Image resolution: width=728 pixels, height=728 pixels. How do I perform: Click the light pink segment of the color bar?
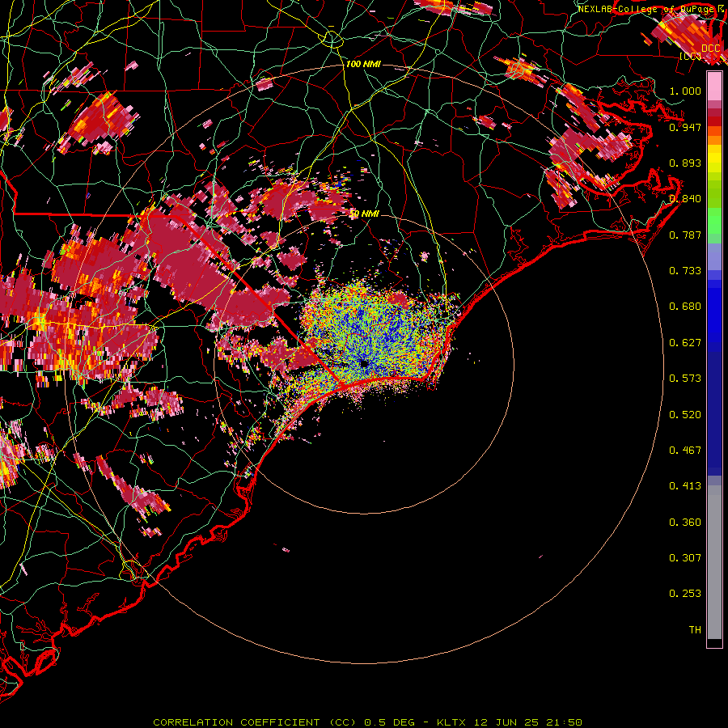[x=714, y=86]
